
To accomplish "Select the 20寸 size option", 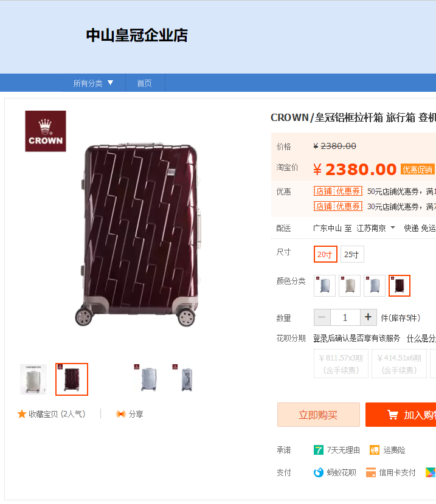I will click(x=325, y=254).
